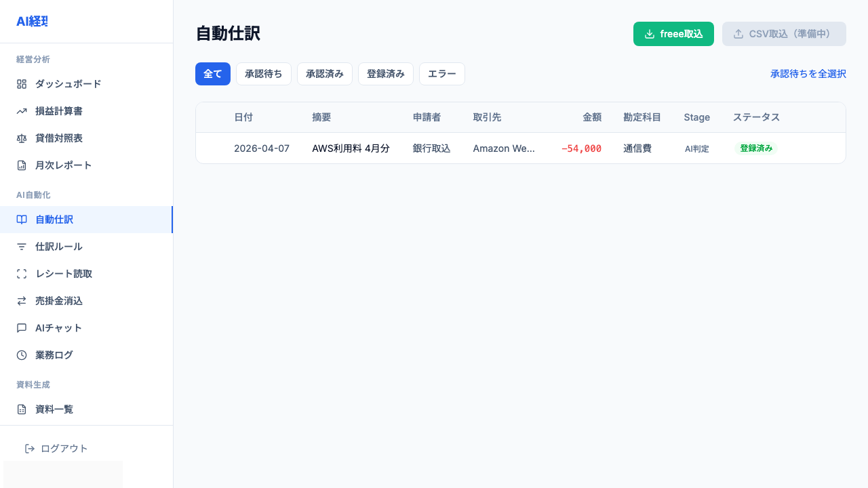Open 業務ログ via the clock icon

tap(22, 354)
